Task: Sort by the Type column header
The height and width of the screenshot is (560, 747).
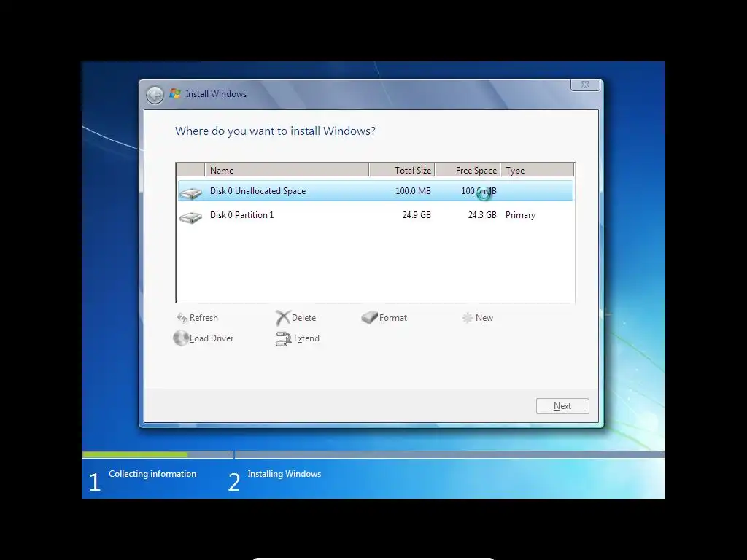Action: pyautogui.click(x=538, y=170)
